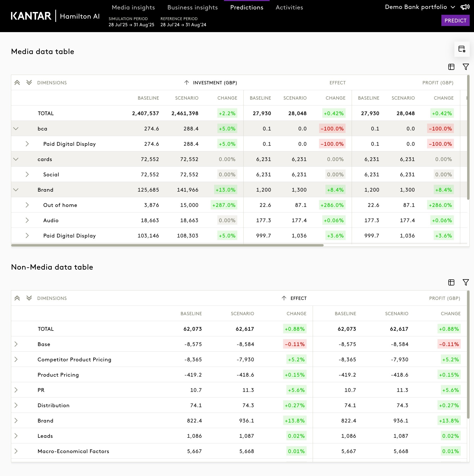The image size is (474, 476).
Task: Click the Media table horizontal scrollbar
Action: [167, 245]
